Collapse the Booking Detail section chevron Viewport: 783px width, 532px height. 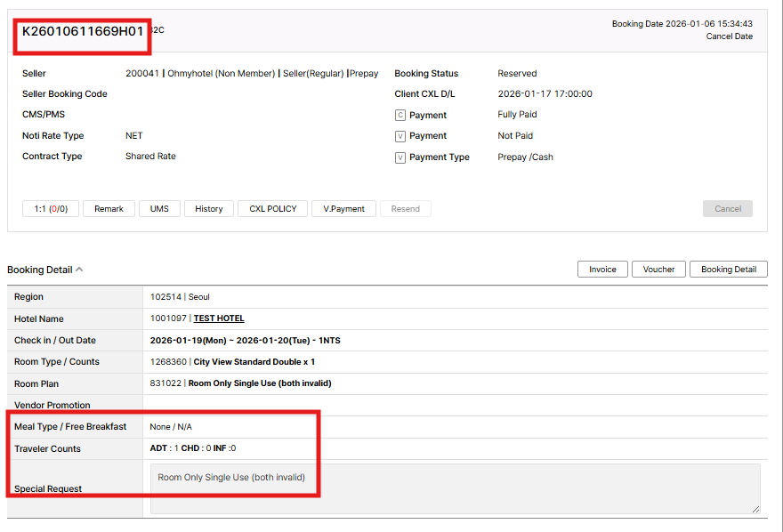coord(79,270)
